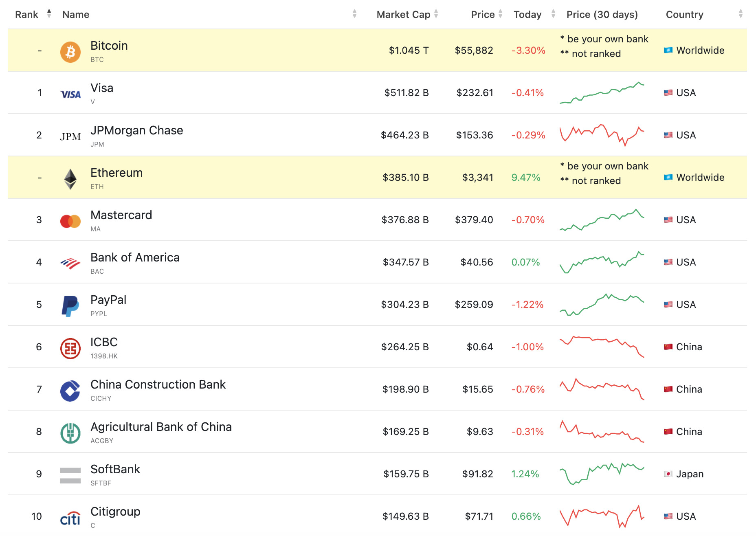The height and width of the screenshot is (536, 756).
Task: Open the Ethereum name link
Action: [x=116, y=173]
